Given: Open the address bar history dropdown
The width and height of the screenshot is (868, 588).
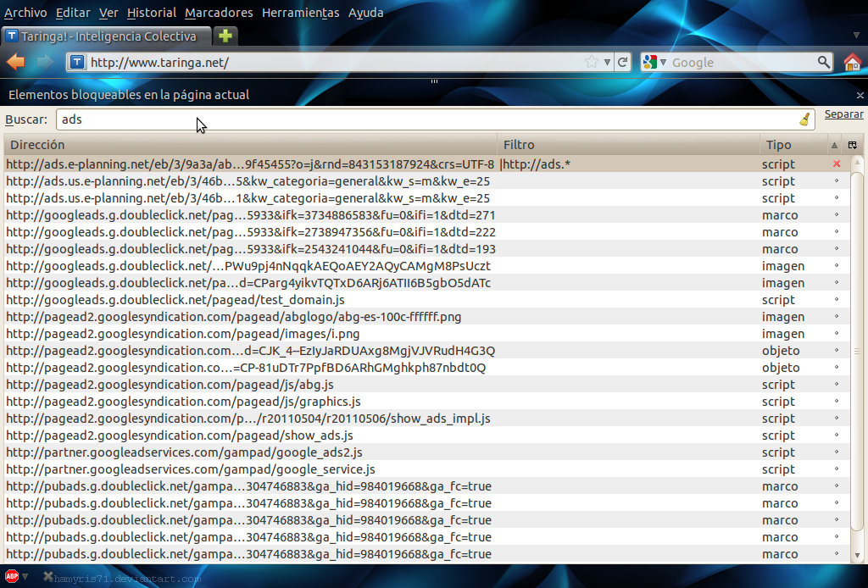Looking at the screenshot, I should 607,62.
